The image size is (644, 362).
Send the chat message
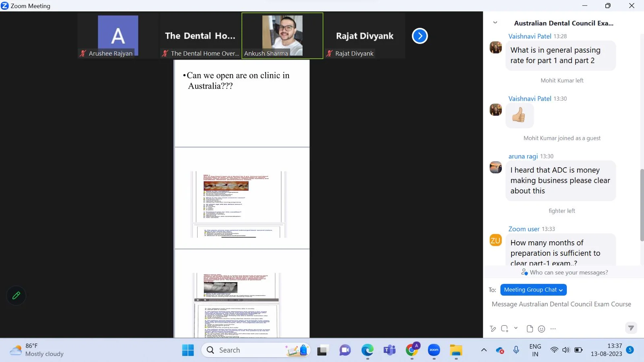tap(631, 328)
